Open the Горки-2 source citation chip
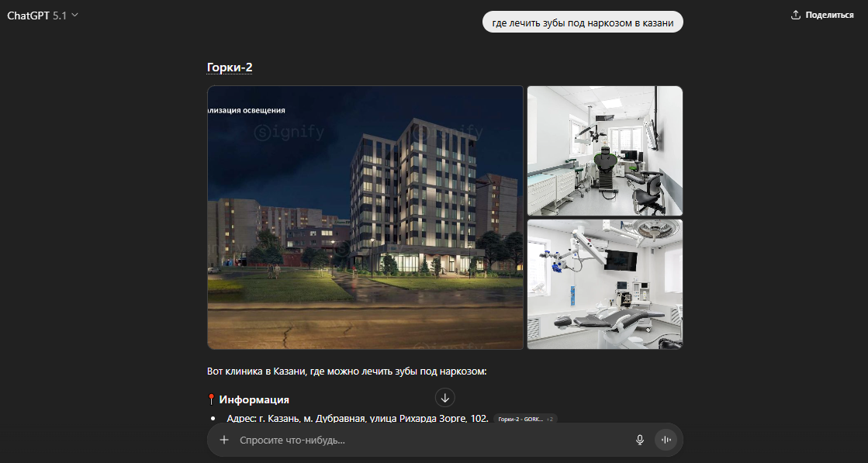The image size is (868, 463). point(525,420)
